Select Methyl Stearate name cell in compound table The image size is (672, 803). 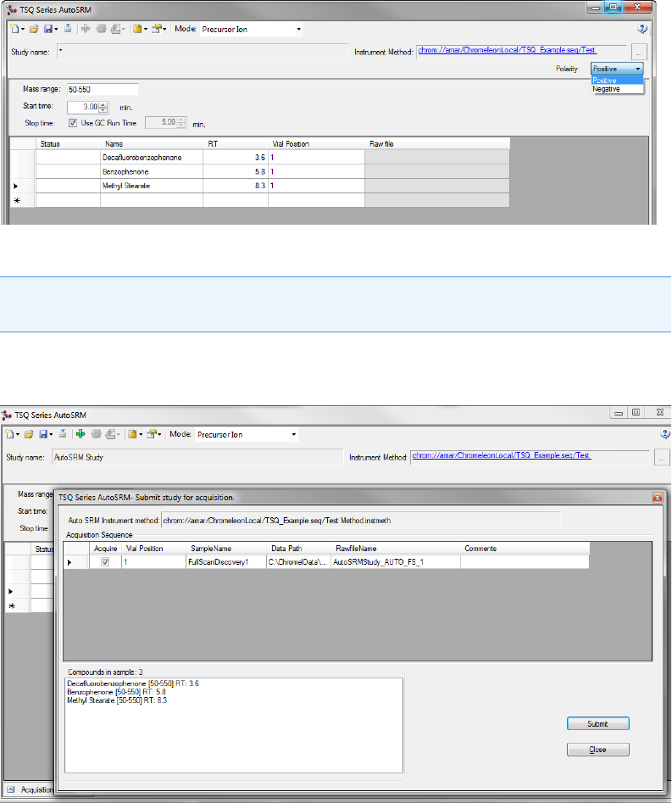tap(152, 186)
